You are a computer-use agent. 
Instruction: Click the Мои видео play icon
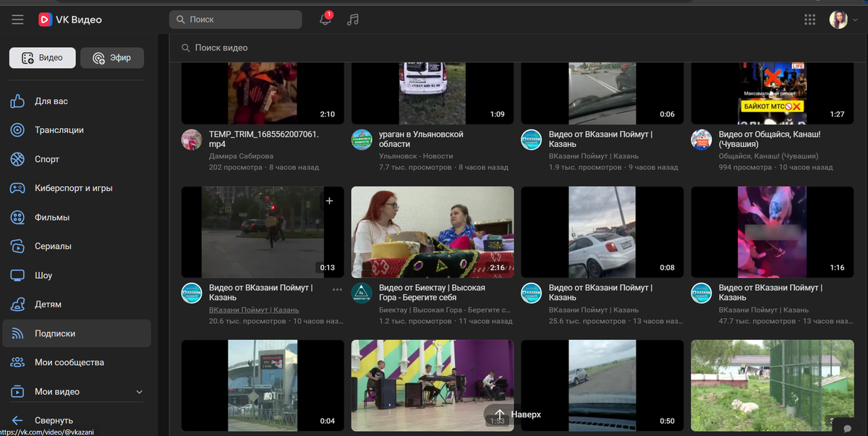pyautogui.click(x=18, y=391)
